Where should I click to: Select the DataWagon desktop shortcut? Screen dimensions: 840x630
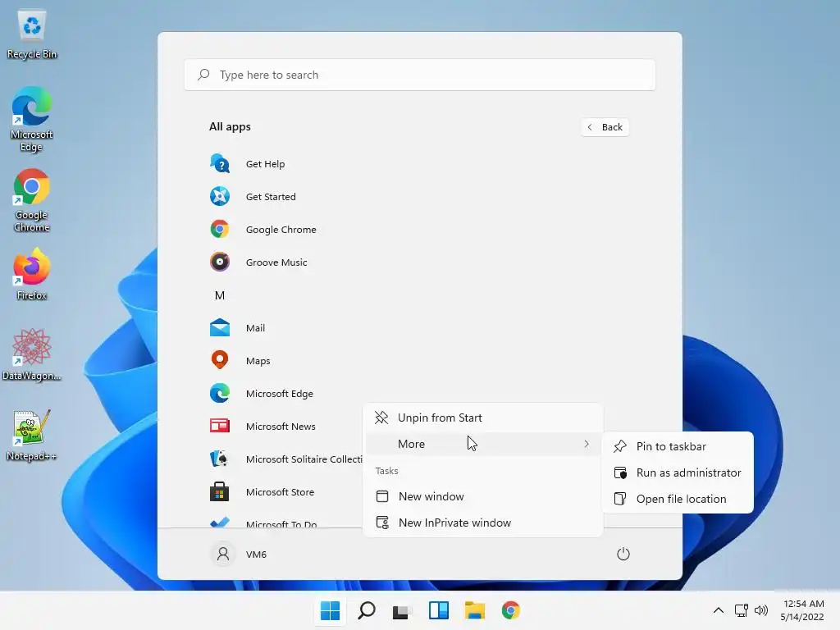32,354
